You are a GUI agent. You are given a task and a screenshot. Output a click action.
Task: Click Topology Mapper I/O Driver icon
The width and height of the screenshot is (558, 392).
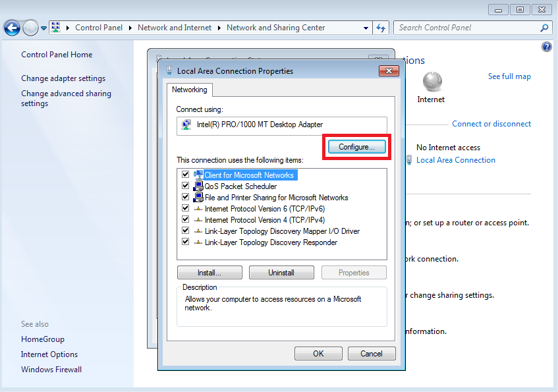198,231
